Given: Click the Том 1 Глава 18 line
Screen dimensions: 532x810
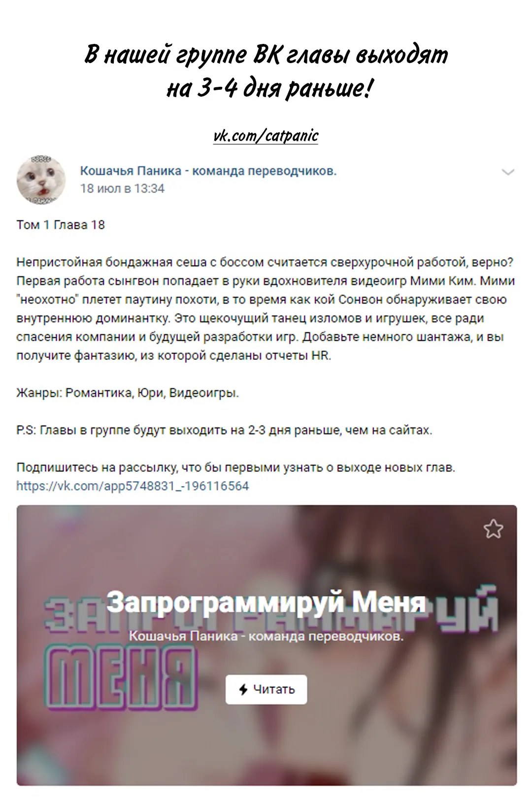Looking at the screenshot, I should [61, 225].
